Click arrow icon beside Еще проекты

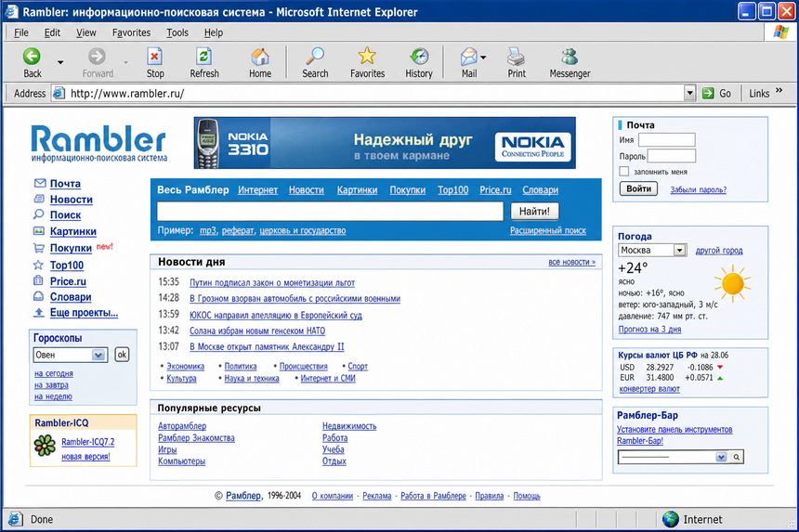click(39, 313)
